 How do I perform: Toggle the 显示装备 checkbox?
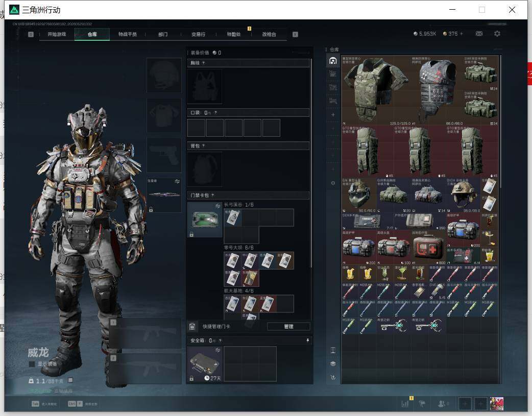pos(32,364)
